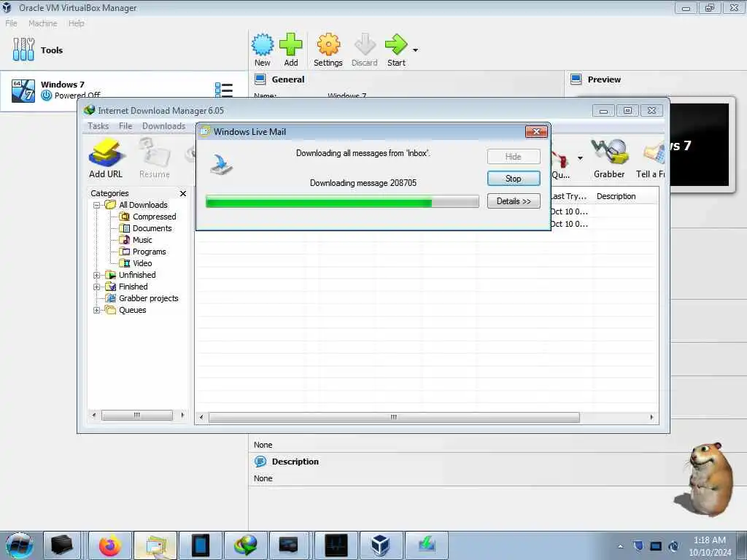Viewport: 747px width, 560px height.
Task: Open the Start button dropdown arrow in VirtualBox
Action: point(415,50)
